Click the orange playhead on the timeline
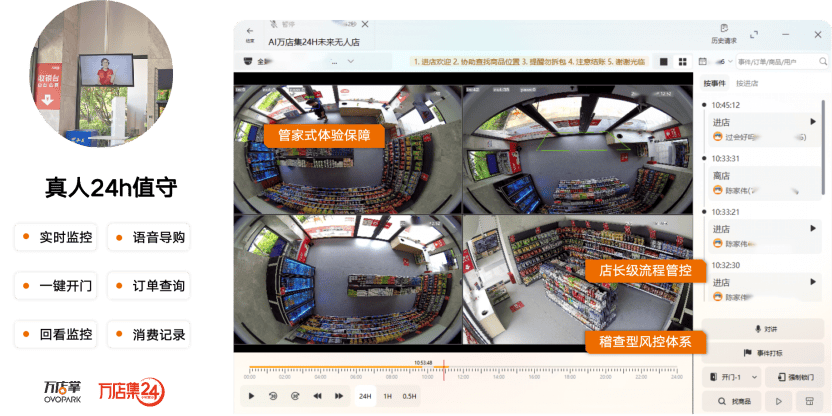The height and width of the screenshot is (416, 832). coord(444,369)
